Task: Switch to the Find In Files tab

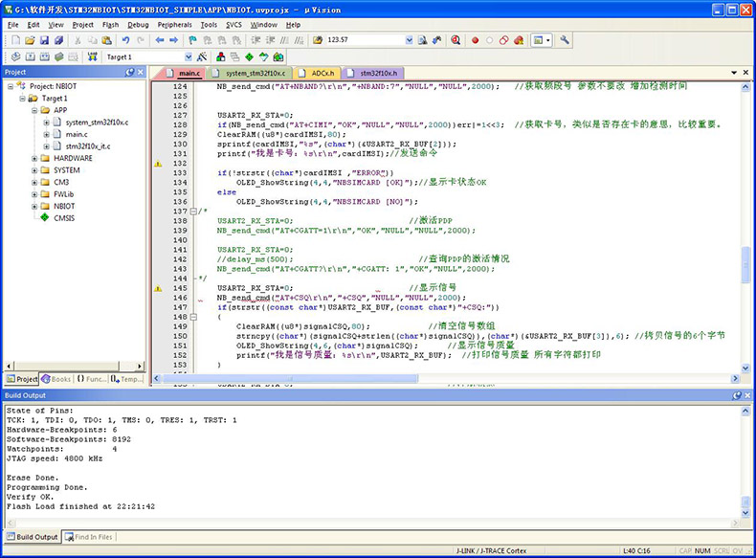Action: click(x=88, y=537)
